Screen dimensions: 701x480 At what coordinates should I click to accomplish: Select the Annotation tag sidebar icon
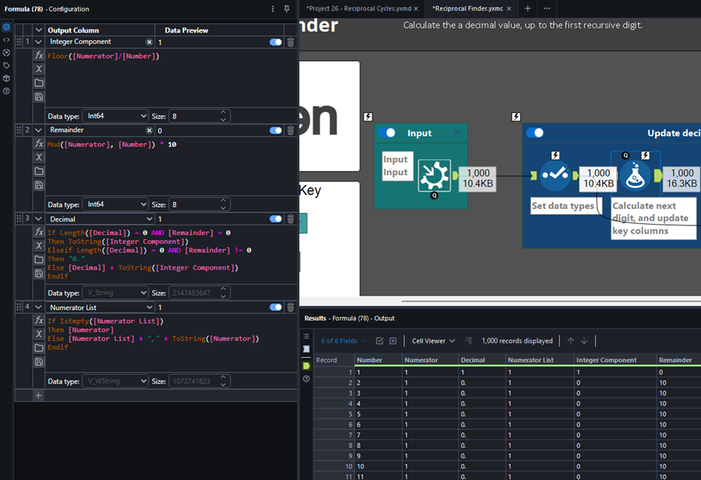(x=6, y=65)
